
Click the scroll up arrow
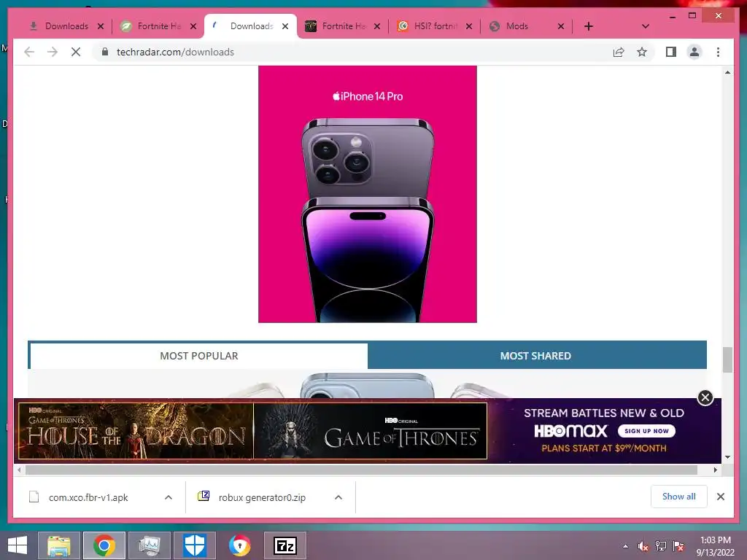[x=727, y=72]
